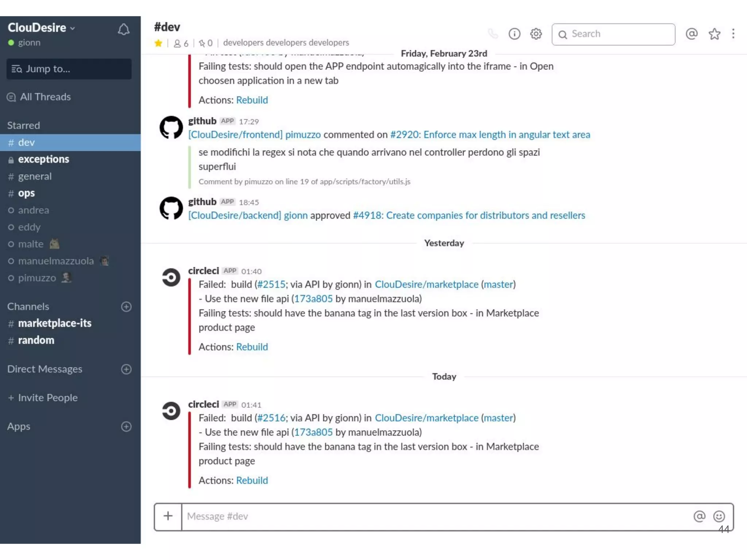Open the marketplace-its channel
Viewport: 747px width, 560px height.
(x=55, y=323)
